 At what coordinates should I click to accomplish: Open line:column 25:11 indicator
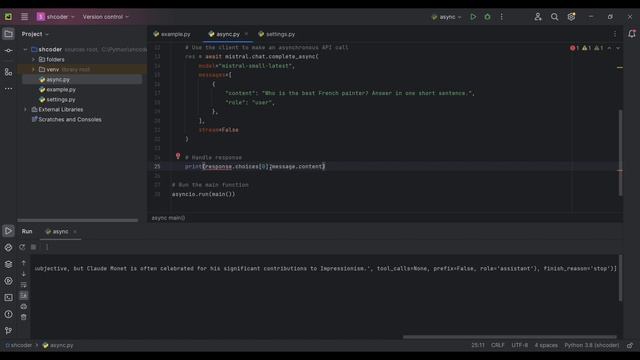pyautogui.click(x=478, y=345)
